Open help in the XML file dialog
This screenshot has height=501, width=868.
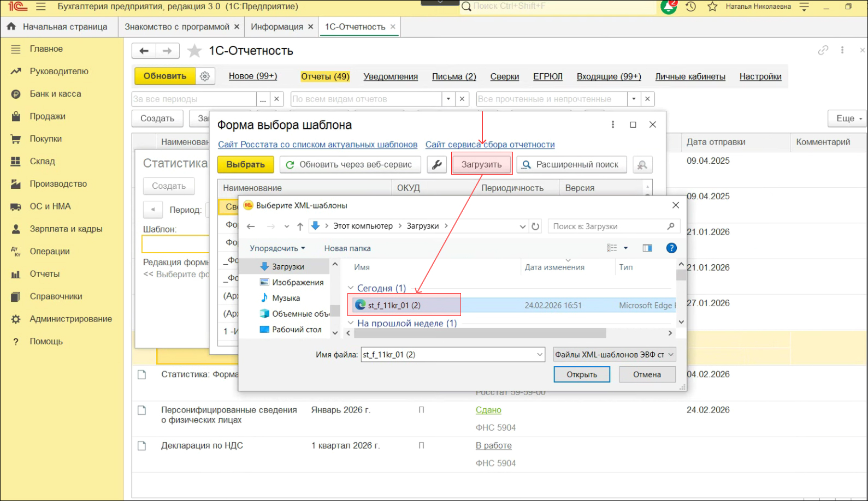coord(671,248)
